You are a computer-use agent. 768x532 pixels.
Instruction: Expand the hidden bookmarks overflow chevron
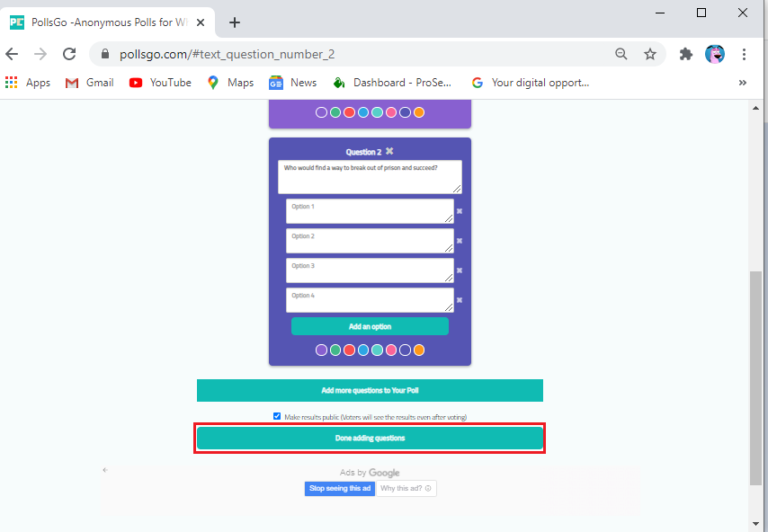pyautogui.click(x=743, y=83)
